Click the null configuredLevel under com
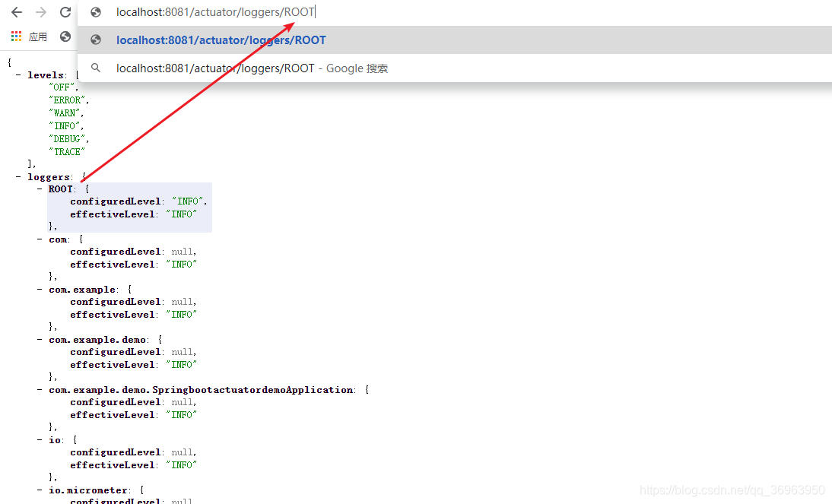 click(x=182, y=252)
